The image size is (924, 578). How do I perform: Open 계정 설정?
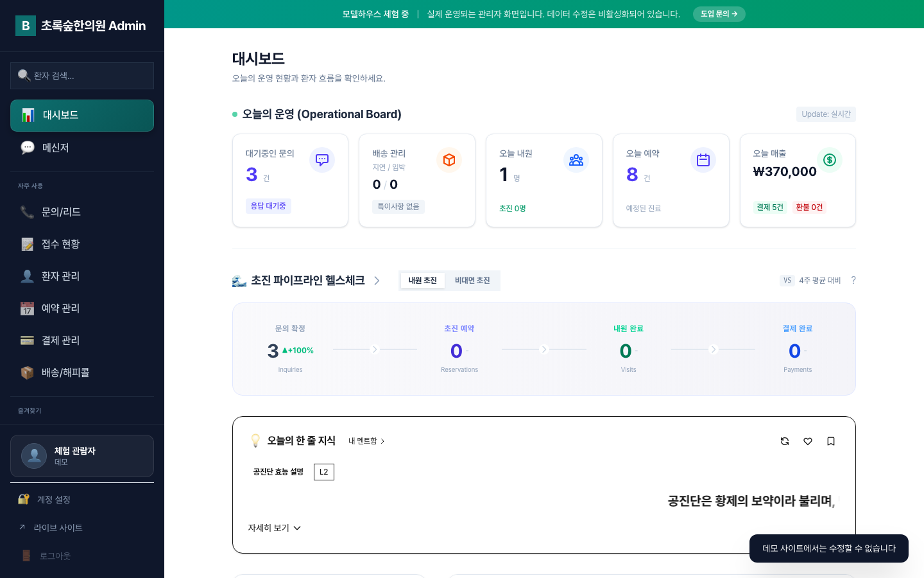tap(82, 500)
